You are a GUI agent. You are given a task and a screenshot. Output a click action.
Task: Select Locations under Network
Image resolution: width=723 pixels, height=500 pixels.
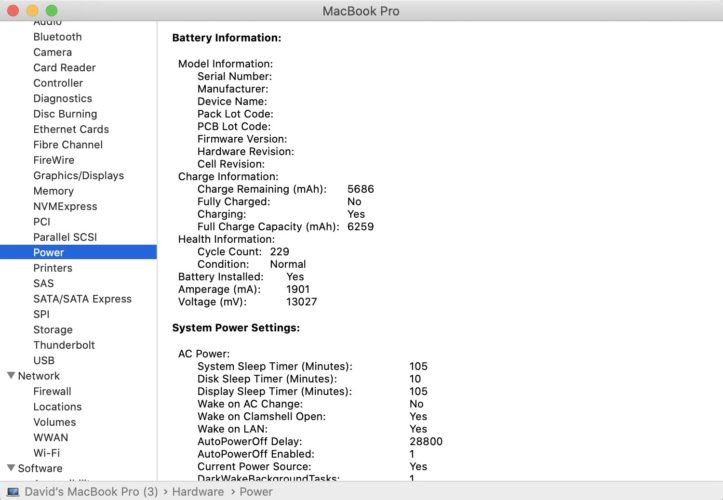point(57,407)
